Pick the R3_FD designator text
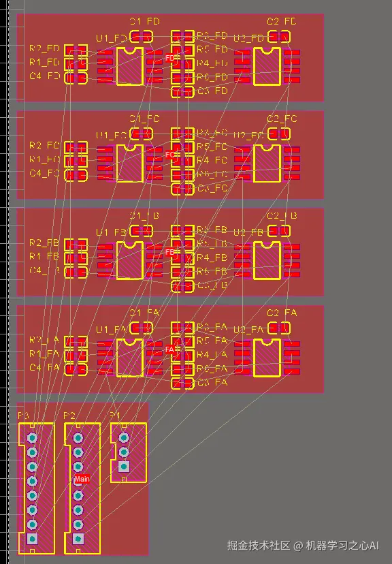Image resolution: width=392 pixels, height=564 pixels. coord(212,35)
